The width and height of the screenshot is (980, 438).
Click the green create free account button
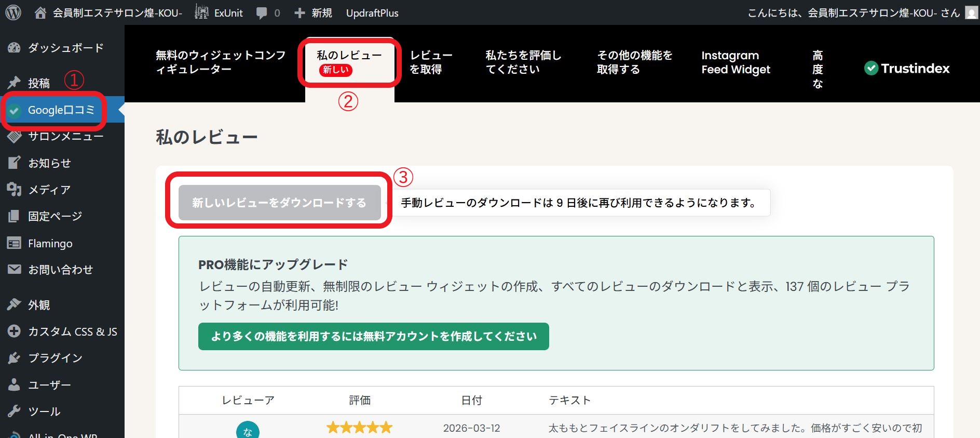[x=373, y=337]
